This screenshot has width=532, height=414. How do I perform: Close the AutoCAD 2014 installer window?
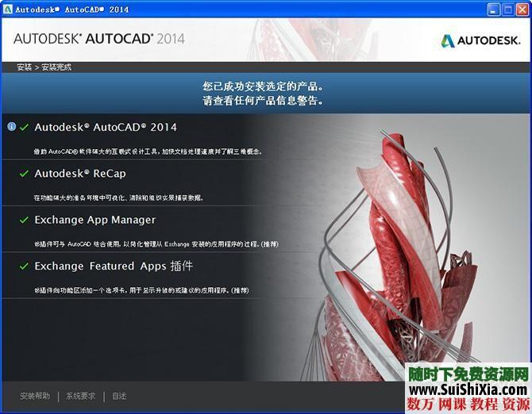(x=522, y=10)
